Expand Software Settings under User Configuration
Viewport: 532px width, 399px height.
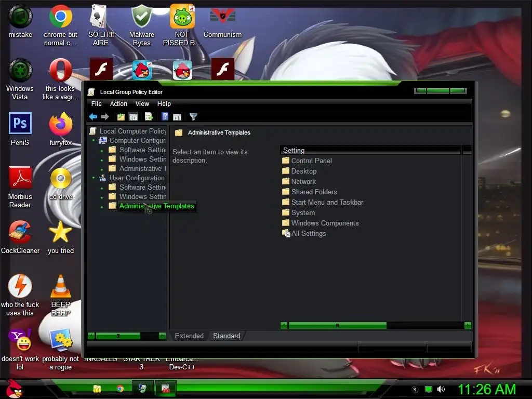pos(102,188)
